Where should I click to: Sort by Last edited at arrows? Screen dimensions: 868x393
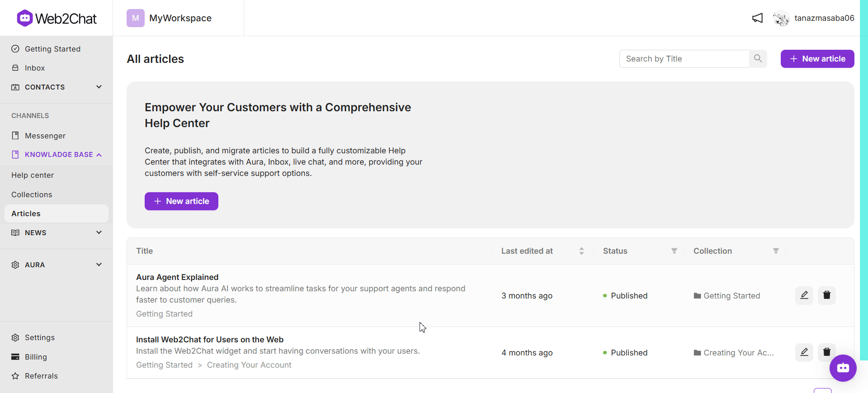[x=581, y=251]
